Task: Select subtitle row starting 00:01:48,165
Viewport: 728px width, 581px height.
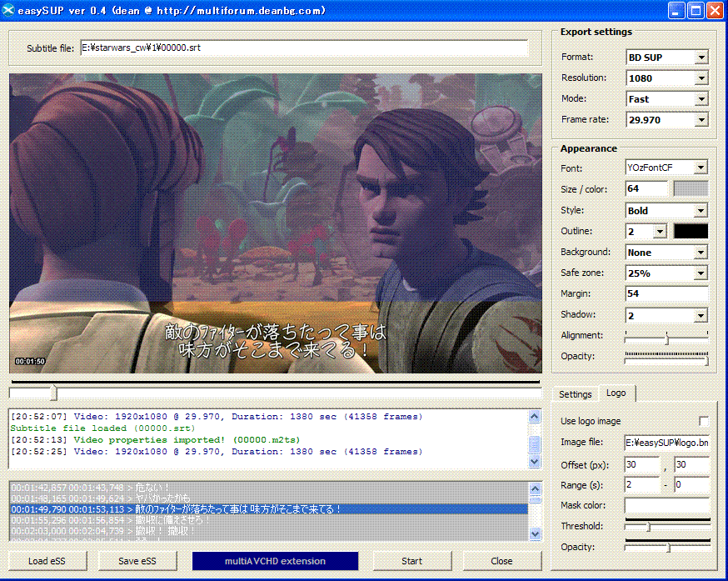Action: click(269, 498)
